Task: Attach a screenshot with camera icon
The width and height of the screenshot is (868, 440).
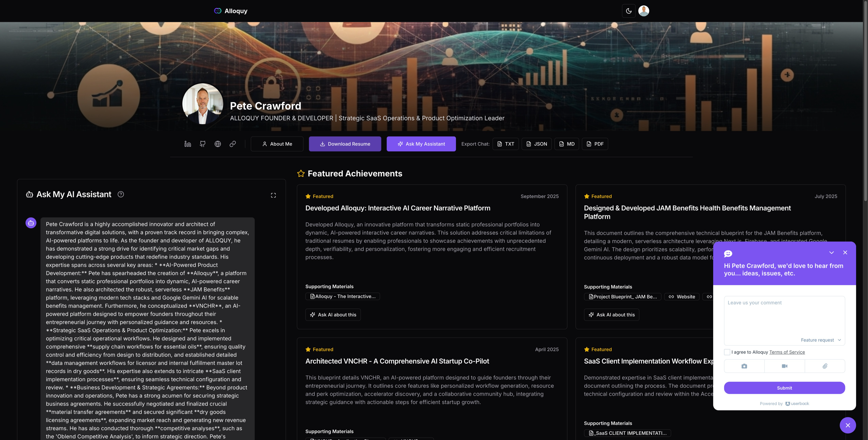Action: click(x=744, y=366)
